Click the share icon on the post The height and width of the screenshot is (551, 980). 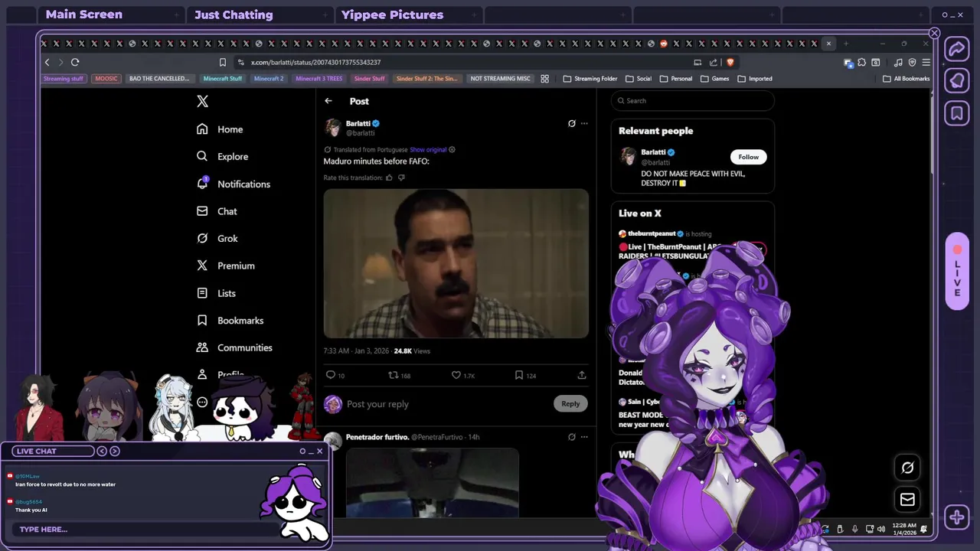click(x=582, y=375)
